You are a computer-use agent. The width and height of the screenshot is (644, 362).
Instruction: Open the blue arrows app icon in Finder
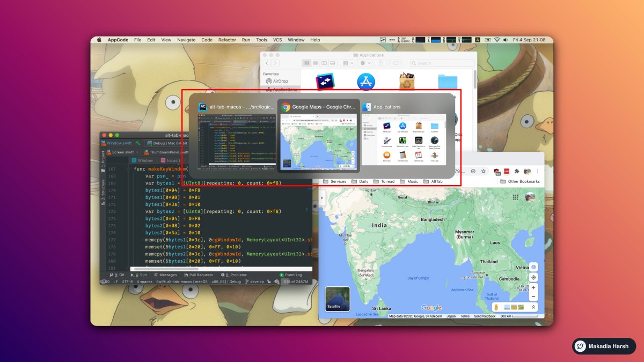click(325, 82)
